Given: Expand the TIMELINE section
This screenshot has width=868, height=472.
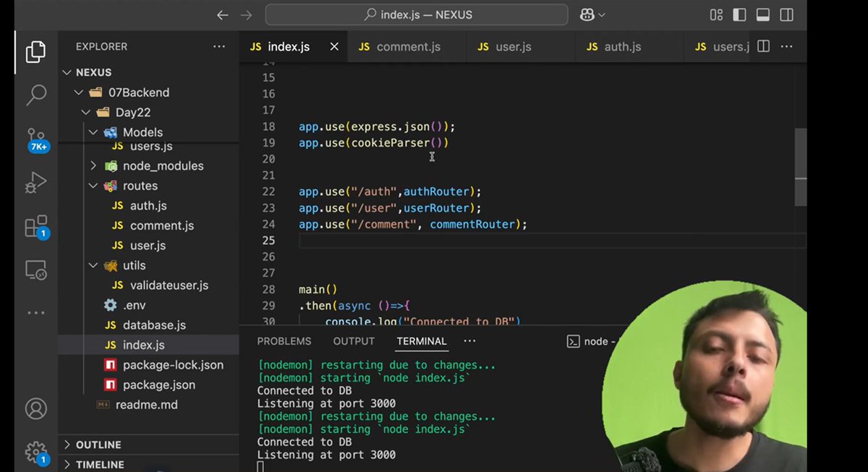Looking at the screenshot, I should (x=148, y=464).
